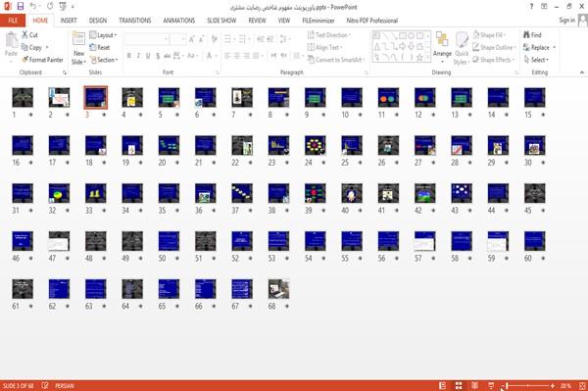This screenshot has width=588, height=391.
Task: Click the Bullets list icon
Action: [228, 39]
